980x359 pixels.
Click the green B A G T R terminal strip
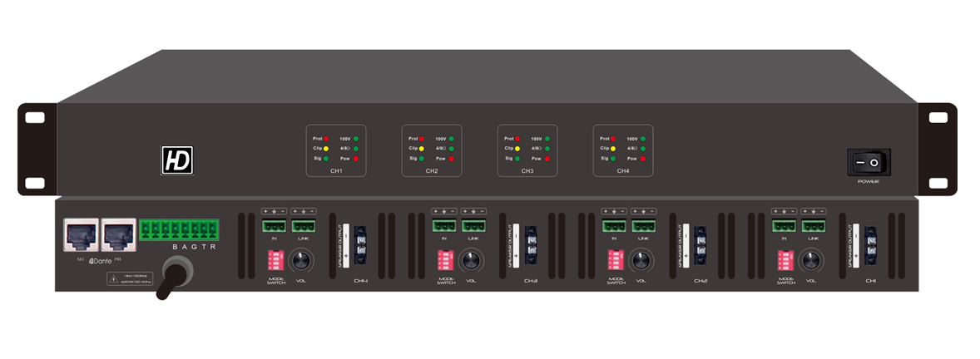pyautogui.click(x=179, y=229)
